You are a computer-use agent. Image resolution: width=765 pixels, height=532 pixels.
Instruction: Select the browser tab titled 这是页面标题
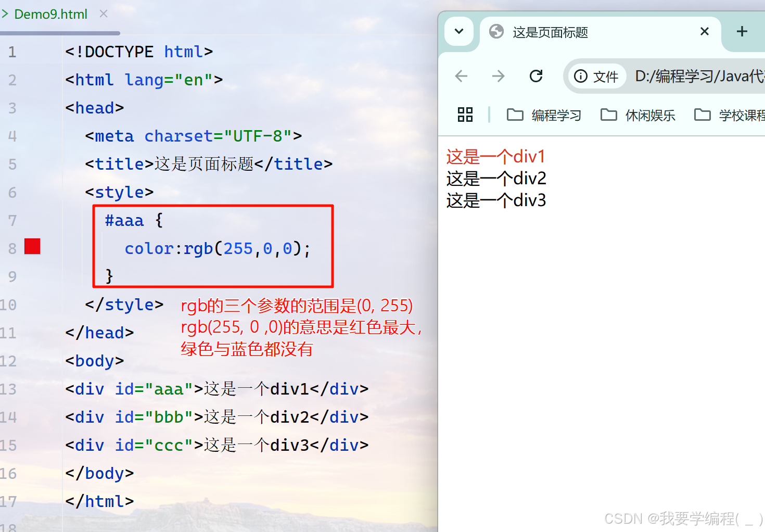601,32
